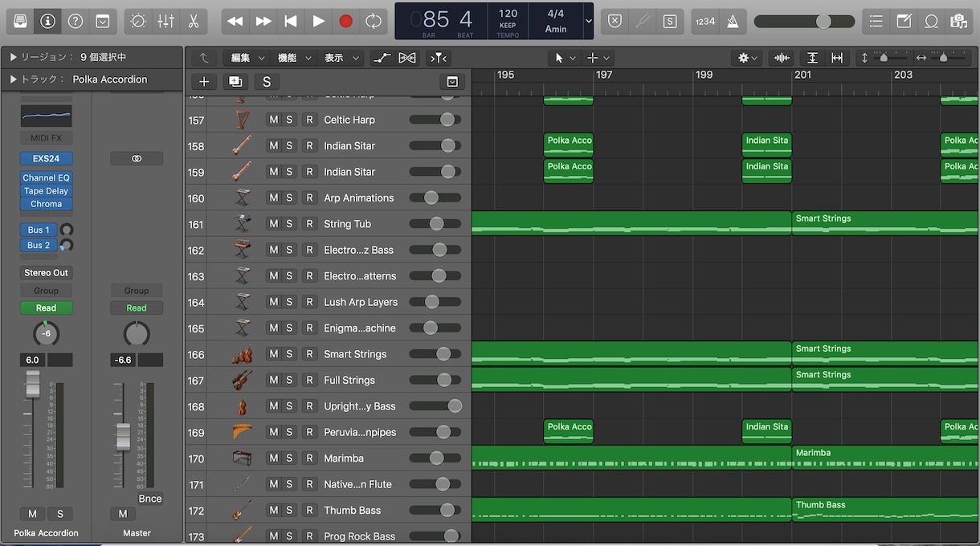This screenshot has width=980, height=546.
Task: Open the marquee alternate tool menu
Action: point(598,58)
